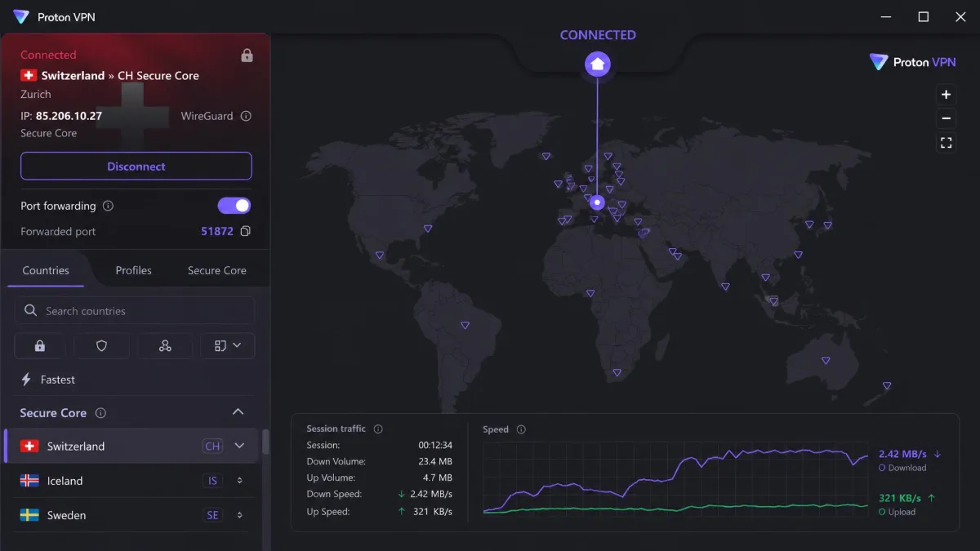Collapse the Secure Core section
Viewport: 980px width, 551px height.
coord(238,412)
